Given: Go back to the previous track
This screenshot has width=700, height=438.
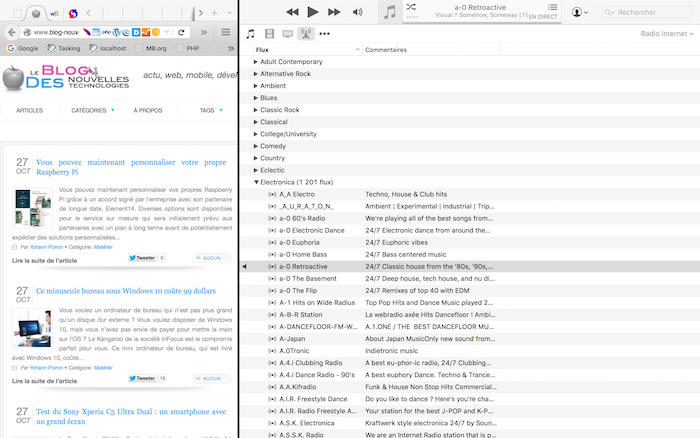Looking at the screenshot, I should tap(292, 12).
